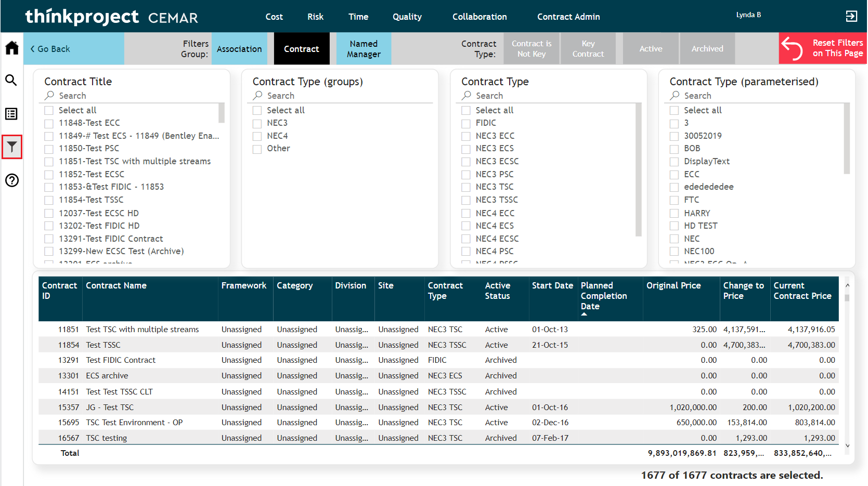This screenshot has width=868, height=486.
Task: Select the Named Manager filter group
Action: pyautogui.click(x=363, y=49)
